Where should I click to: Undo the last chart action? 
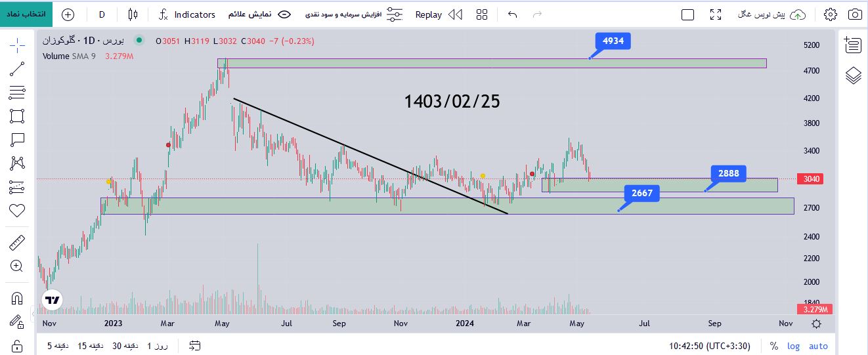[513, 14]
